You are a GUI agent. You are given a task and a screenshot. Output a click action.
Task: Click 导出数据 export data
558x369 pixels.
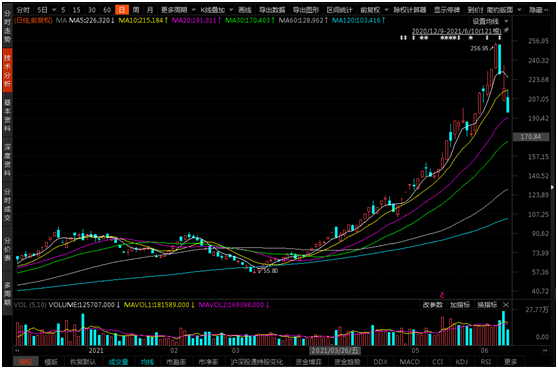pos(272,10)
